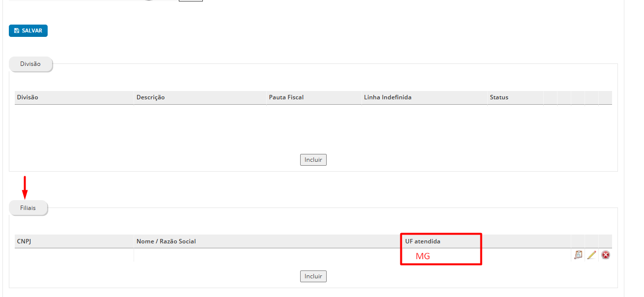Edit the filial row with pencil icon
The image size is (644, 297).
pyautogui.click(x=592, y=255)
